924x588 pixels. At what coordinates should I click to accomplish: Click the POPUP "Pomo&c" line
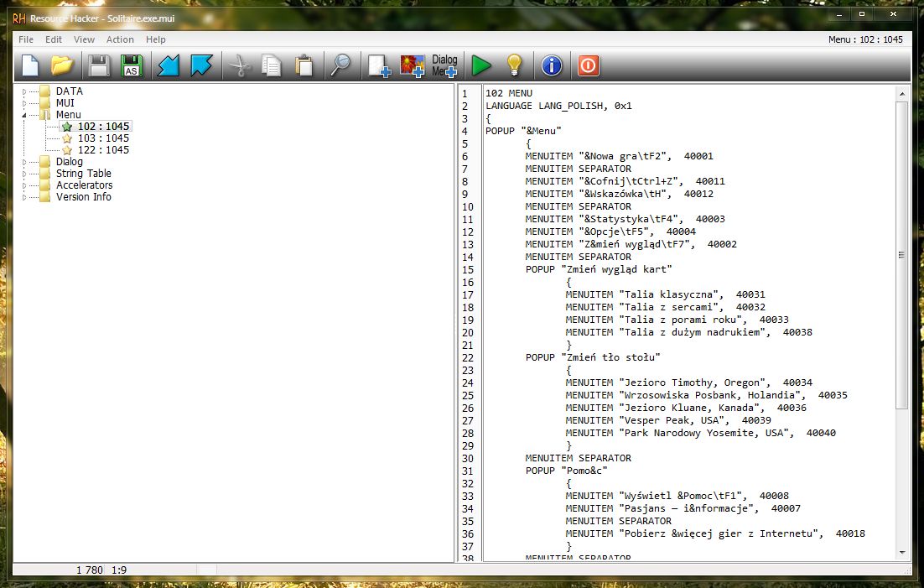(566, 471)
